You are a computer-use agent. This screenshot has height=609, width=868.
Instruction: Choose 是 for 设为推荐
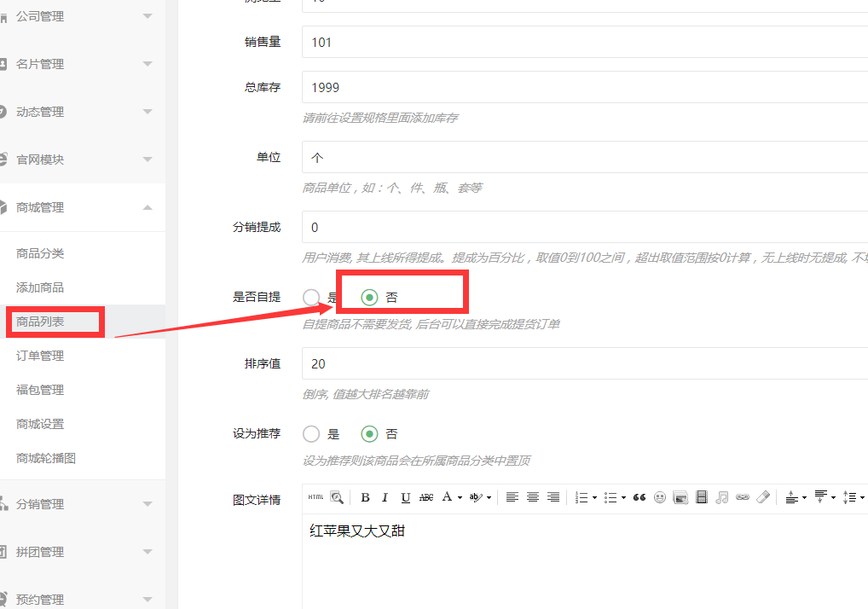pyautogui.click(x=311, y=434)
